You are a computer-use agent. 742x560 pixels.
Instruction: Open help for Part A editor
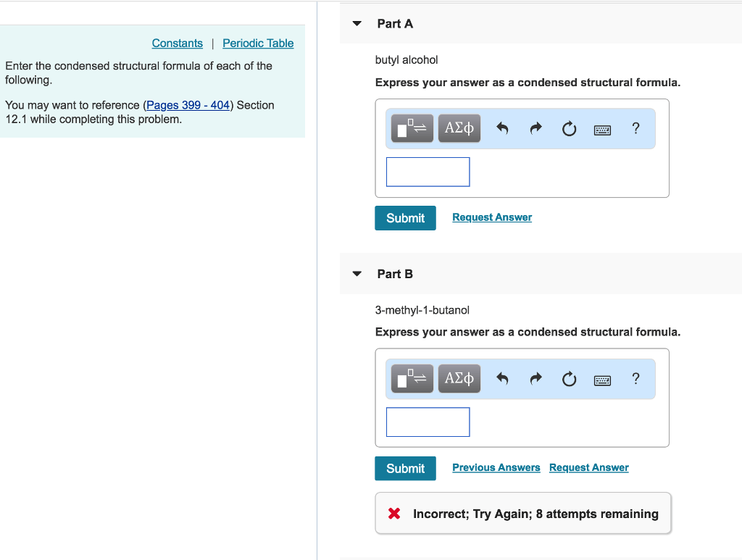click(x=635, y=128)
